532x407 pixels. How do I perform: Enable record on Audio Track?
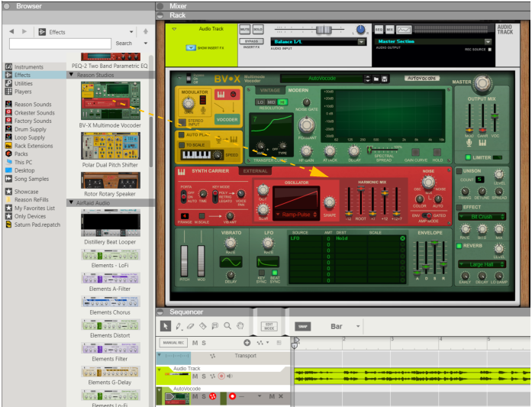click(x=221, y=376)
